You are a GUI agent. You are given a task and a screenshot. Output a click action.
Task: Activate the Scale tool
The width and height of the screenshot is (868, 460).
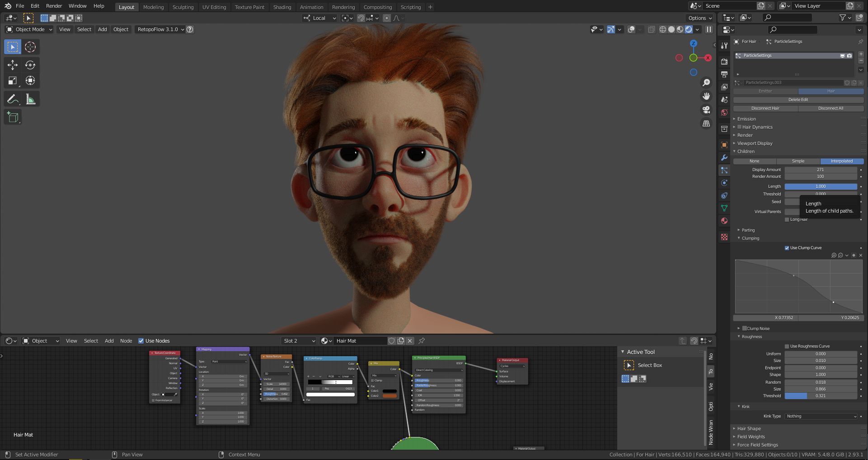(13, 81)
